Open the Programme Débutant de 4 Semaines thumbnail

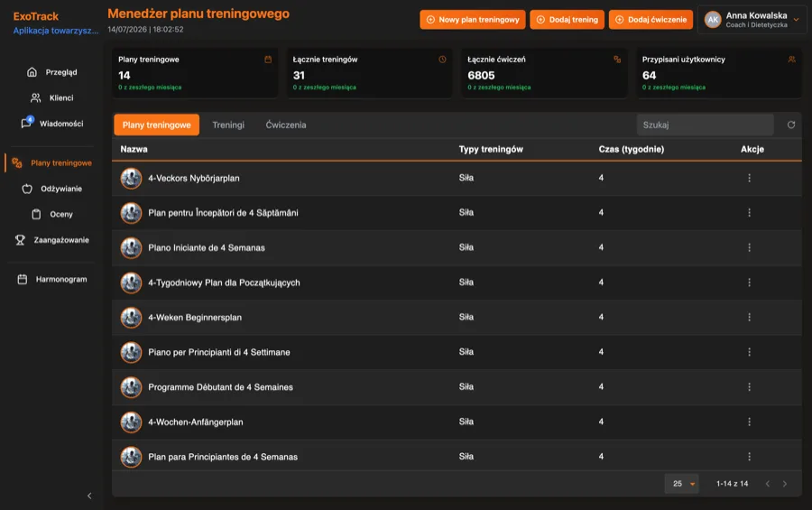[131, 387]
